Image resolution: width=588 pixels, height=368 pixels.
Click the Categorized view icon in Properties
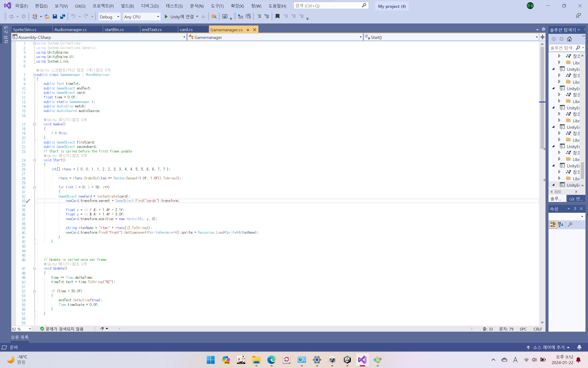point(553,224)
